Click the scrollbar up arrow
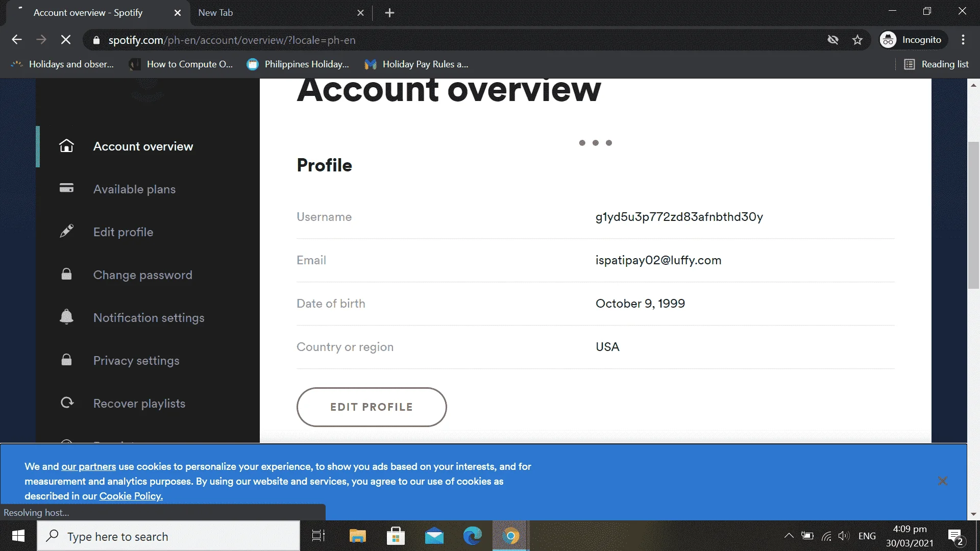 click(973, 85)
